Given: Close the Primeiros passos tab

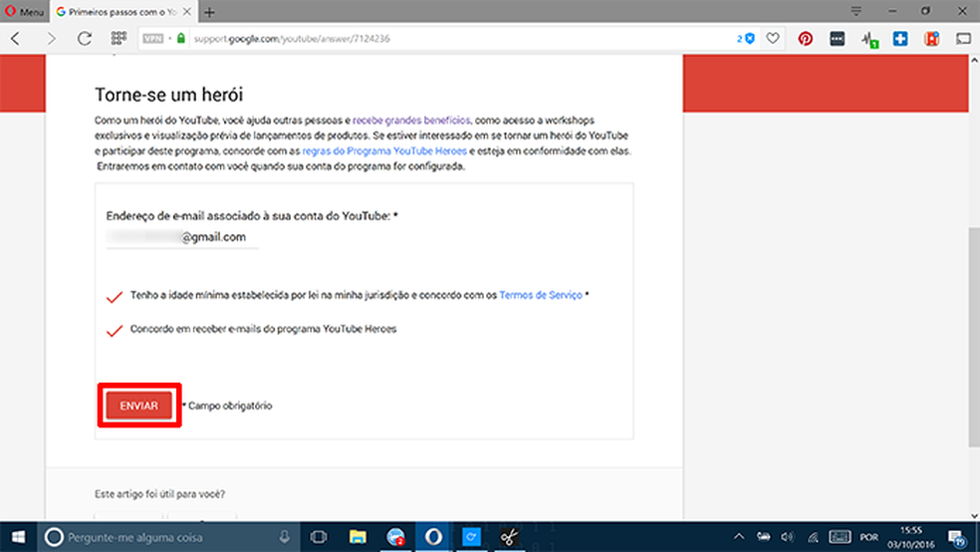Looking at the screenshot, I should coord(187,12).
